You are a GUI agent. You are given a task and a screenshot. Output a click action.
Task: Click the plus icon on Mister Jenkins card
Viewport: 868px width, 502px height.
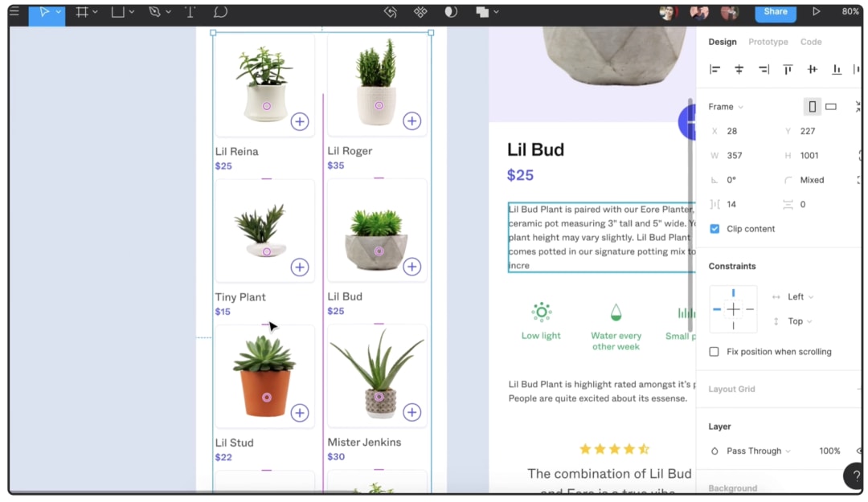(411, 412)
